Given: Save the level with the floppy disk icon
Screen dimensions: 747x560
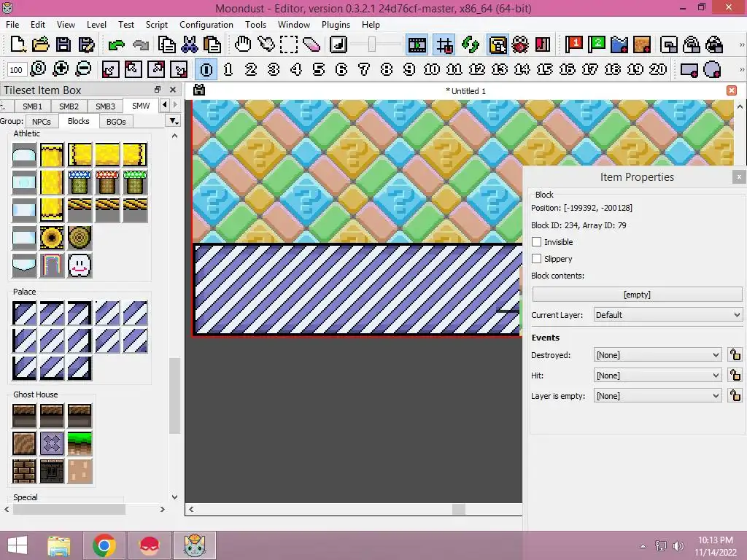Looking at the screenshot, I should coord(63,44).
